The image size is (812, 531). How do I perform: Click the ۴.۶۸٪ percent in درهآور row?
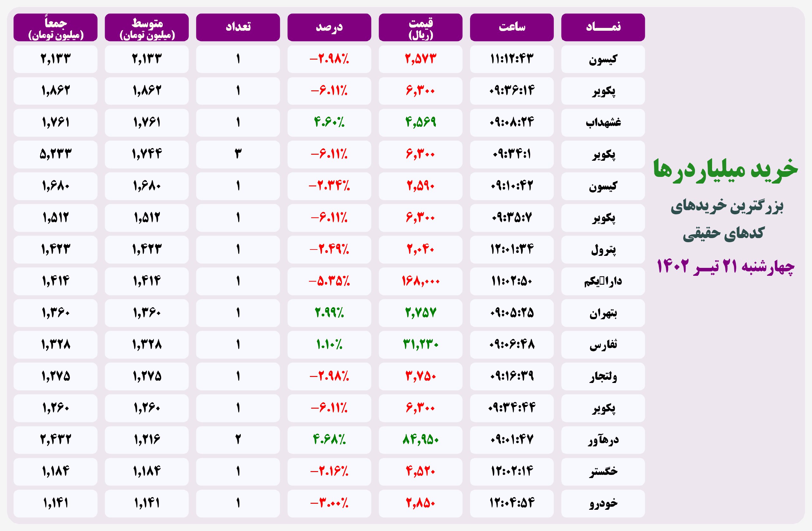(329, 440)
